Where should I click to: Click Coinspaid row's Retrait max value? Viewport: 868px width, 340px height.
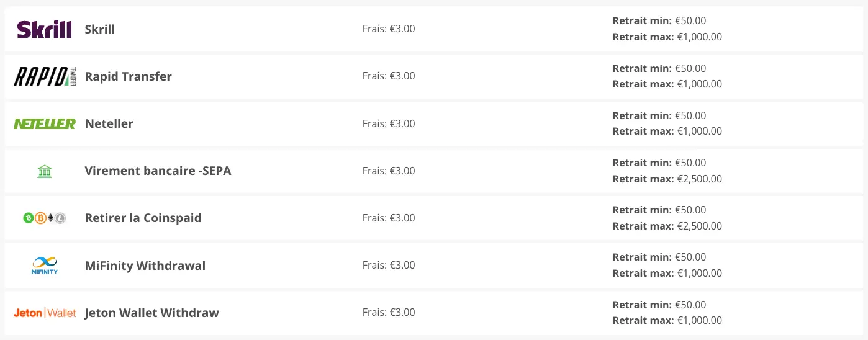699,226
